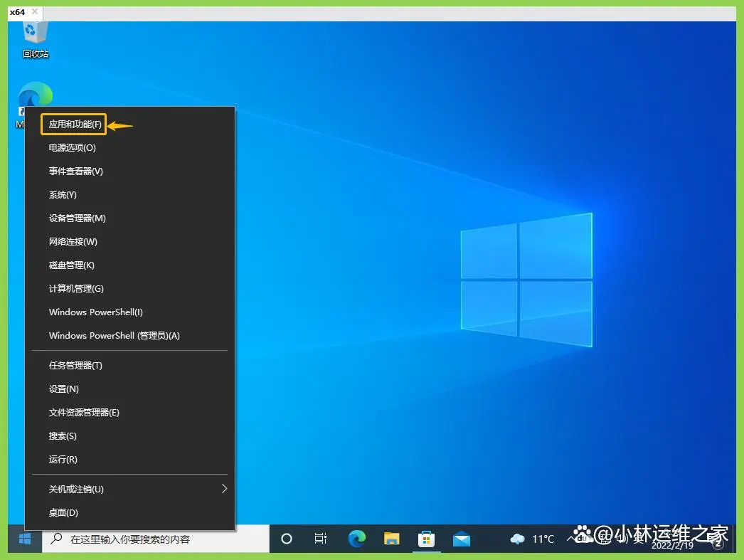The height and width of the screenshot is (560, 744).
Task: Click the Windows Start button
Action: 25,539
